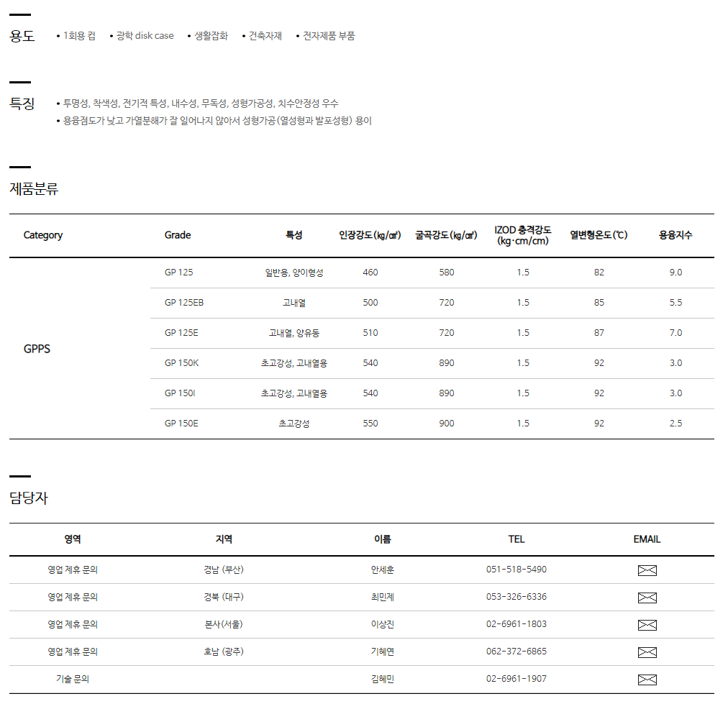Click the 건축자재 usage item
Image resolution: width=728 pixels, height=704 pixels.
click(x=265, y=36)
